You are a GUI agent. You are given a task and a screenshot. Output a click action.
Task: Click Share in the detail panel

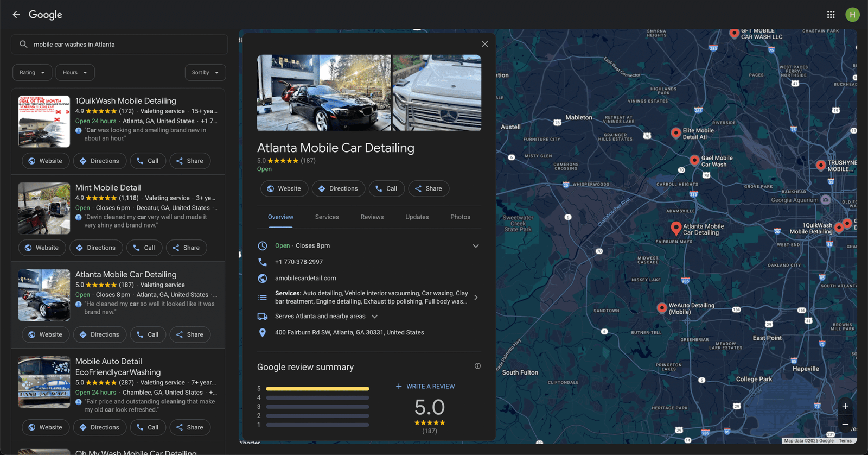pyautogui.click(x=429, y=188)
